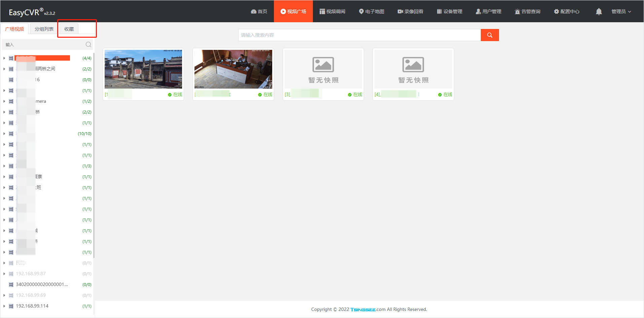Click the home dashboard icon beside 首页
Image resolution: width=644 pixels, height=318 pixels.
[254, 11]
